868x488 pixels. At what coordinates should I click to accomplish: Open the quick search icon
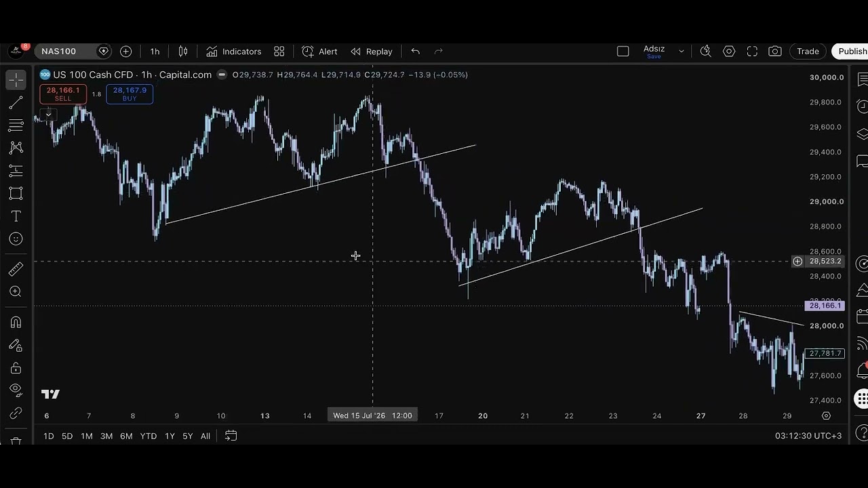(705, 52)
